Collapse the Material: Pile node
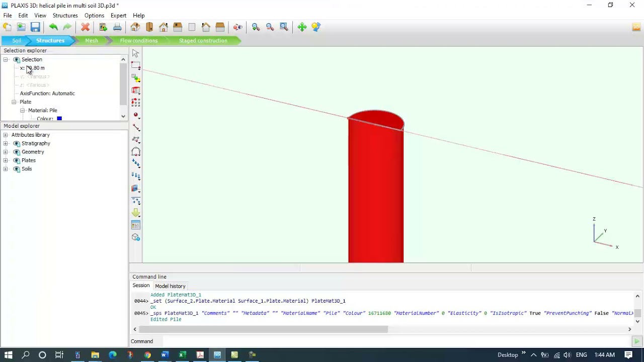644x362 pixels. [x=22, y=110]
